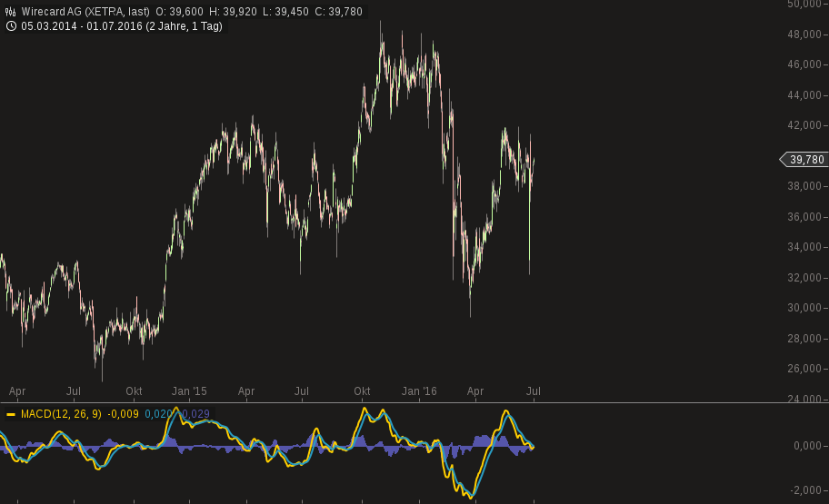Click the 42,000 price axis label
This screenshot has height=504, width=829.
pyautogui.click(x=804, y=125)
